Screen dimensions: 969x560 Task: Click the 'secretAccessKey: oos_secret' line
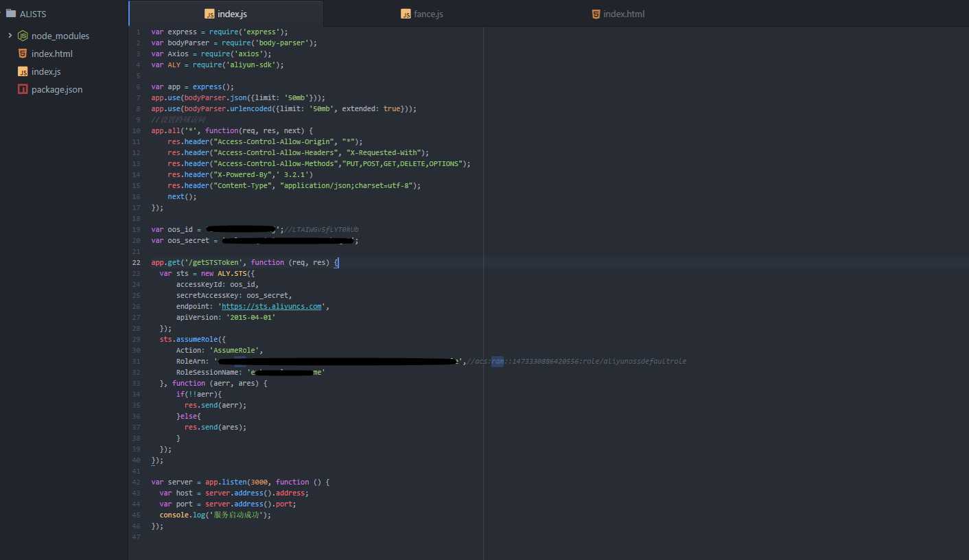pyautogui.click(x=233, y=295)
